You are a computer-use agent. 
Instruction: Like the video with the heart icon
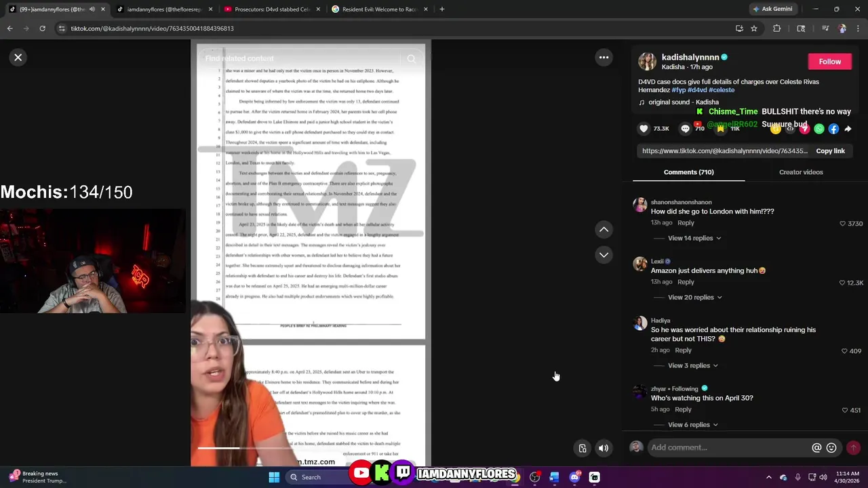[644, 129]
